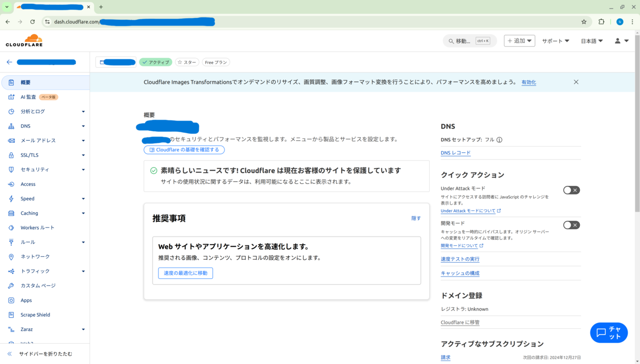
Task: Click the Workers ルート icon
Action: click(11, 228)
